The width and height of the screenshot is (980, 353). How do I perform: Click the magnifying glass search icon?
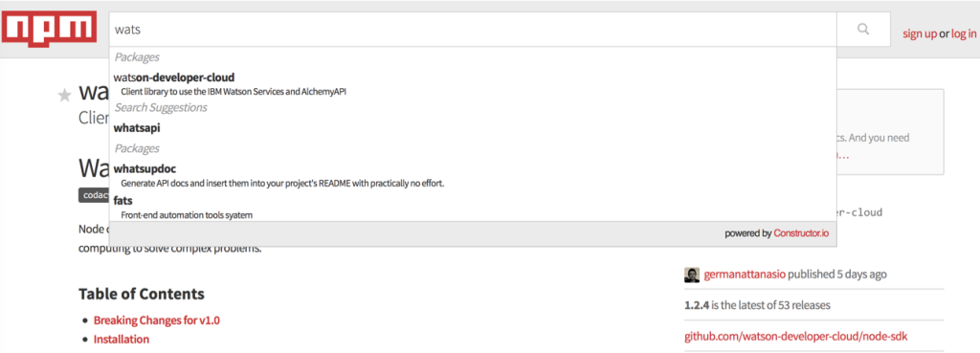[x=863, y=29]
